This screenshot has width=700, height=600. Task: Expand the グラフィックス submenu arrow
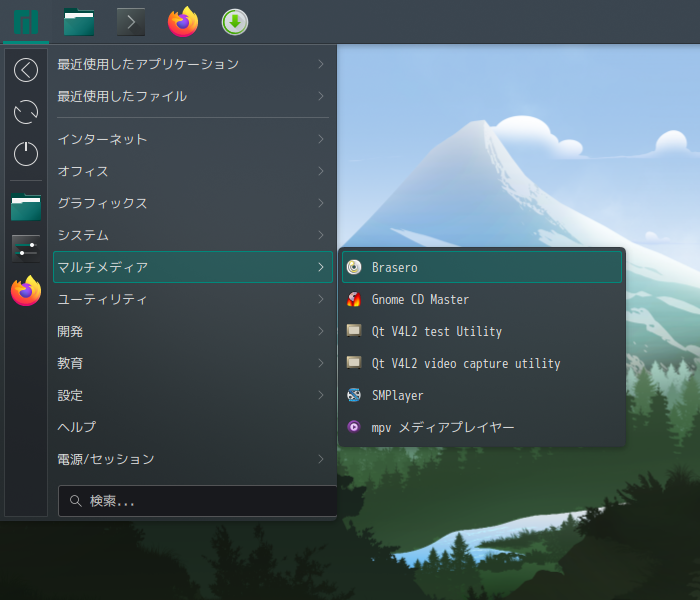pos(321,203)
